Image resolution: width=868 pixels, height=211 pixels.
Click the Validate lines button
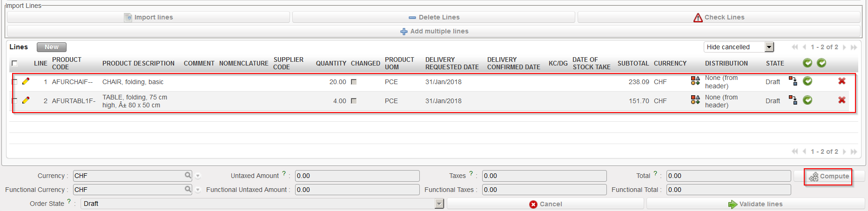tap(755, 204)
